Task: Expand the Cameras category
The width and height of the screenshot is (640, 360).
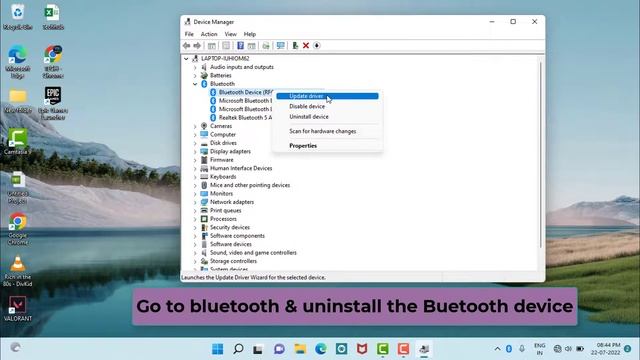Action: (195, 127)
